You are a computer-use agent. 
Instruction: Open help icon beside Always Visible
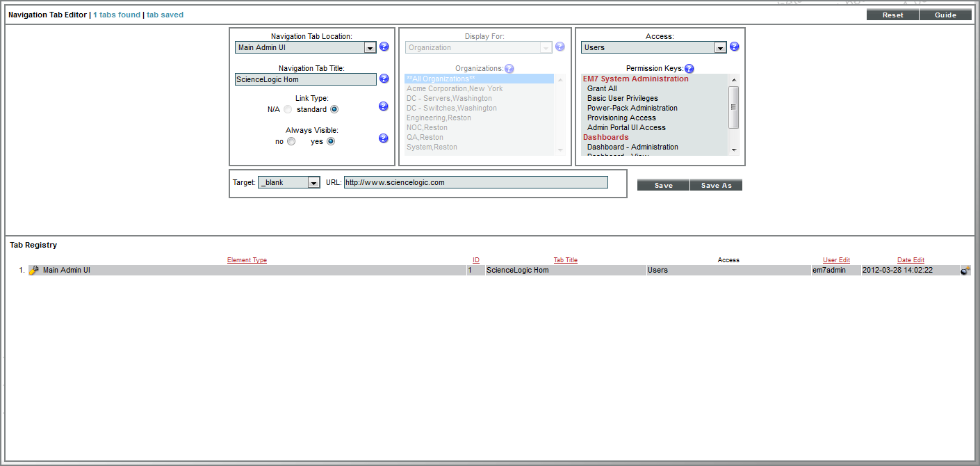point(383,138)
